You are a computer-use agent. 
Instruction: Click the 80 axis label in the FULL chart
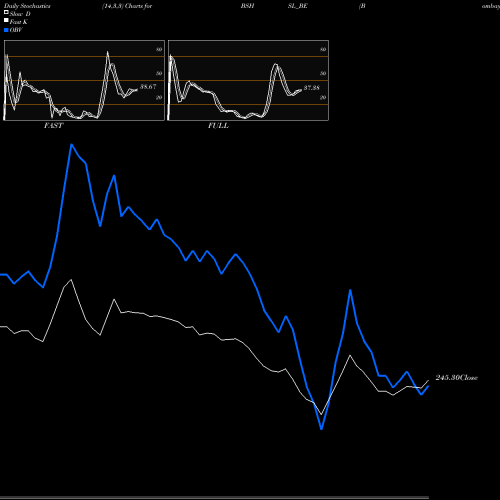click(x=323, y=49)
